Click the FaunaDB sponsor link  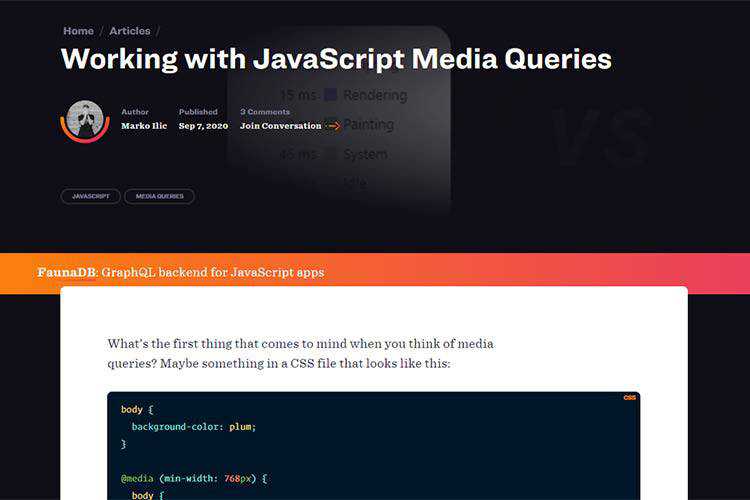pyautogui.click(x=66, y=272)
